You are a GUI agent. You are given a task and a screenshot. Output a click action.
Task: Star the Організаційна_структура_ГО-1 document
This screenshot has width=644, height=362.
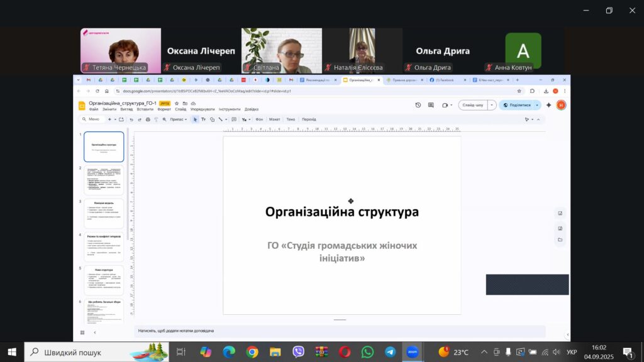pyautogui.click(x=177, y=104)
